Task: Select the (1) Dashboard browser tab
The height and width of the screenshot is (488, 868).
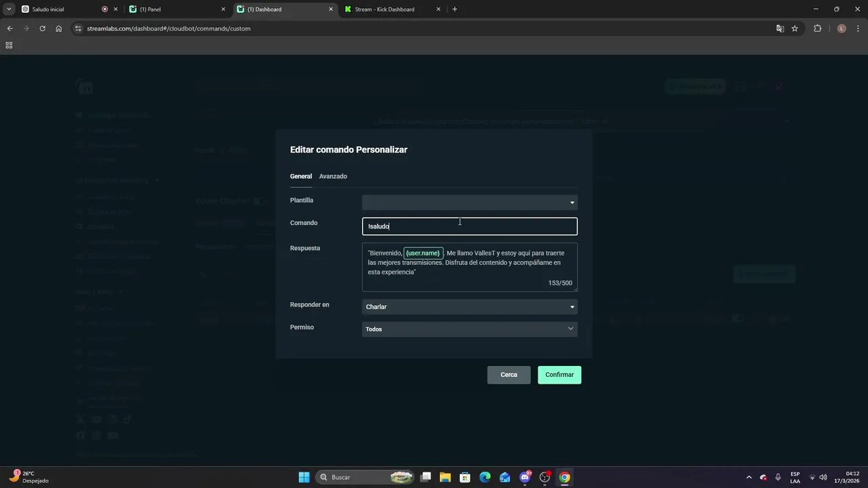Action: click(283, 9)
